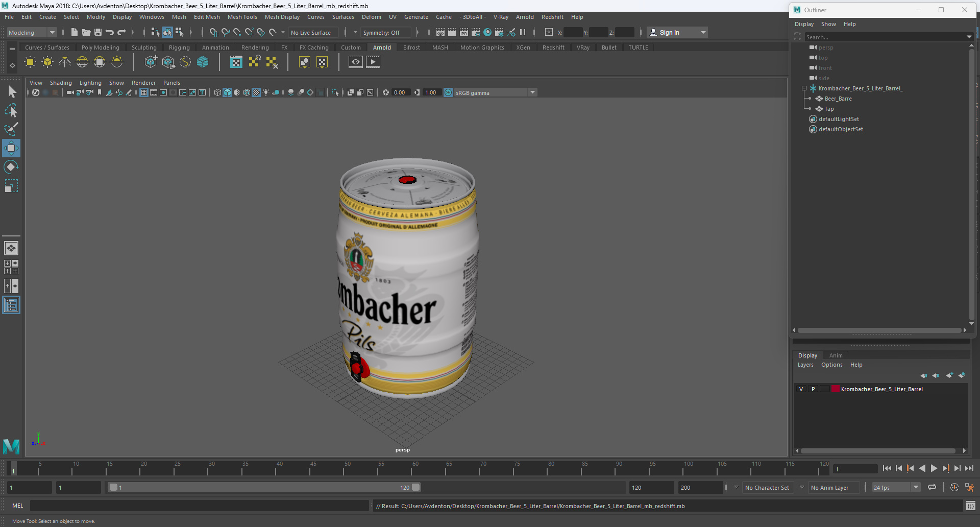Screen dimensions: 980x527
Task: Activate the Move tool
Action: pos(11,148)
